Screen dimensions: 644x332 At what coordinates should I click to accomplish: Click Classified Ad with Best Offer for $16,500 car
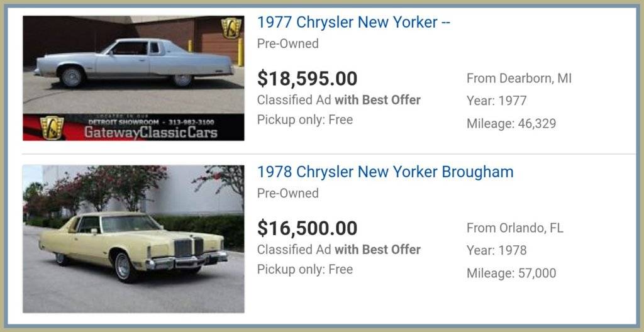pyautogui.click(x=338, y=249)
